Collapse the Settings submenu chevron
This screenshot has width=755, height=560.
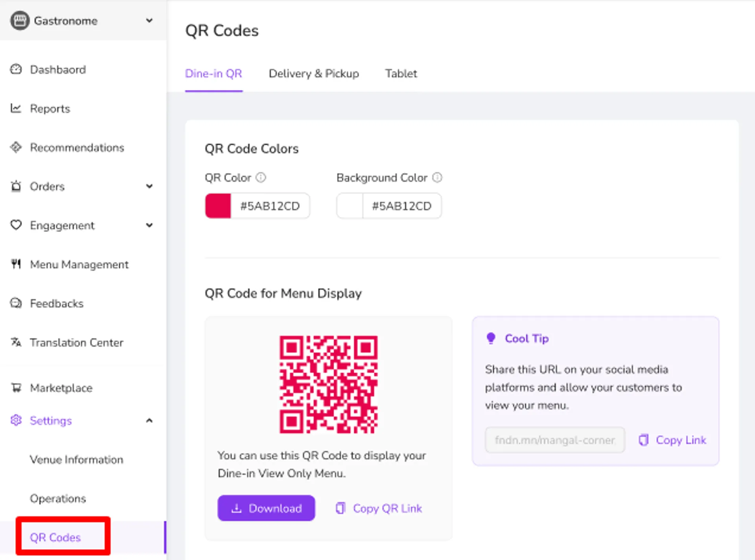coord(149,420)
